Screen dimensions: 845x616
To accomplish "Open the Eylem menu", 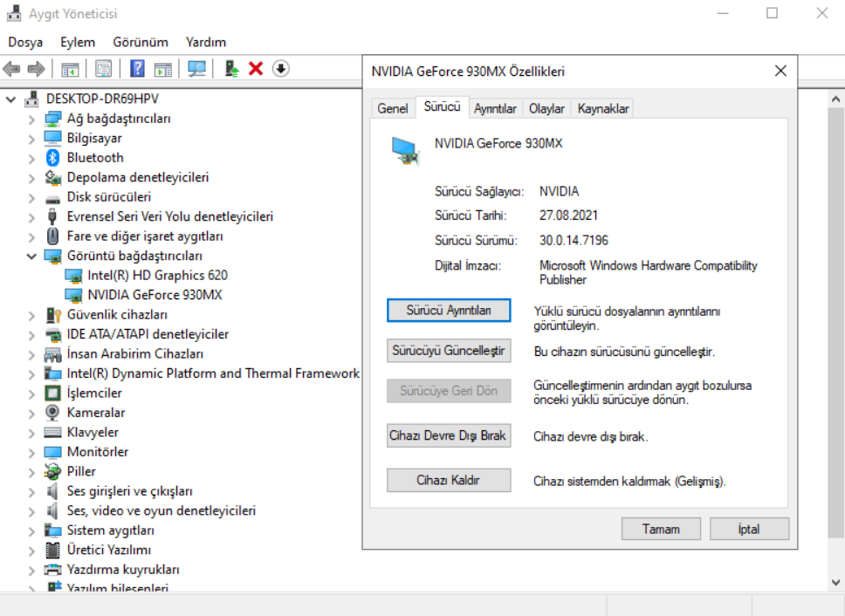I will click(78, 42).
